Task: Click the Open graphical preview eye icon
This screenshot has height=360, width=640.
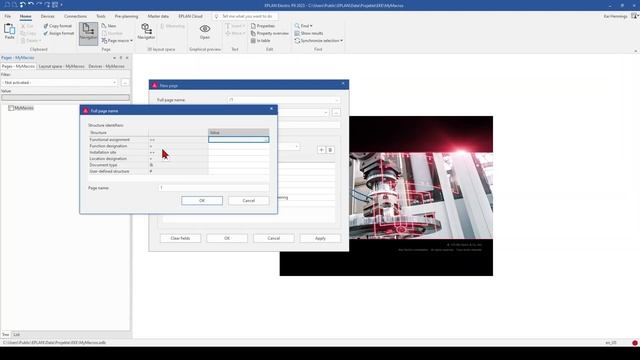Action: [x=205, y=31]
